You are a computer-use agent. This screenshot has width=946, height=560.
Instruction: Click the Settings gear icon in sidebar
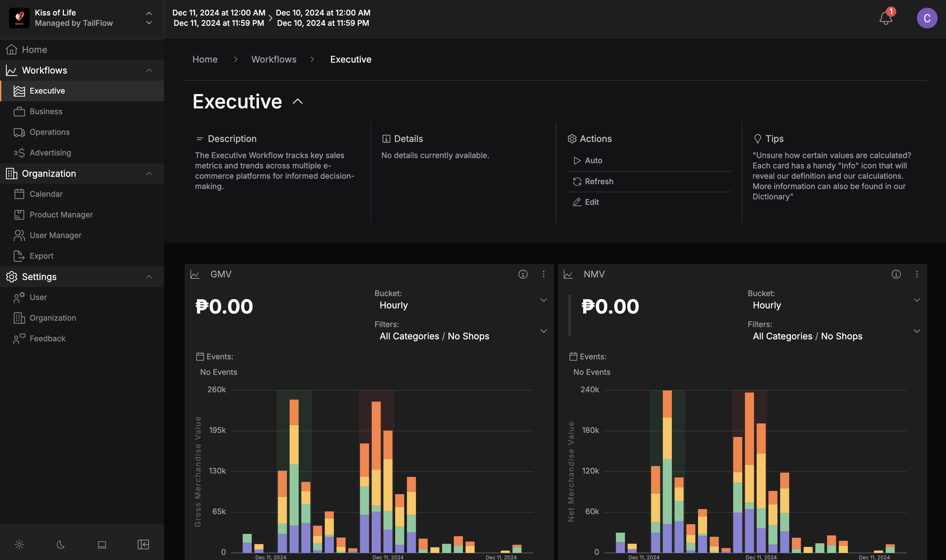11,276
